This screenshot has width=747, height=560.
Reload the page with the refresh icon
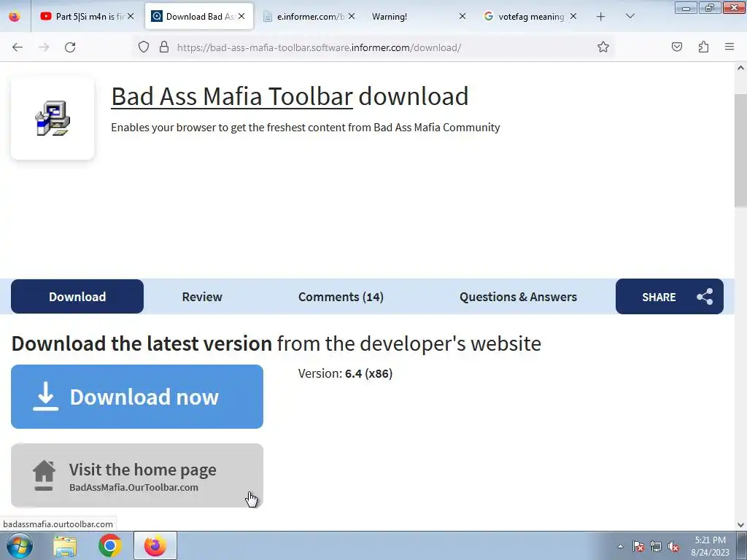pyautogui.click(x=70, y=47)
